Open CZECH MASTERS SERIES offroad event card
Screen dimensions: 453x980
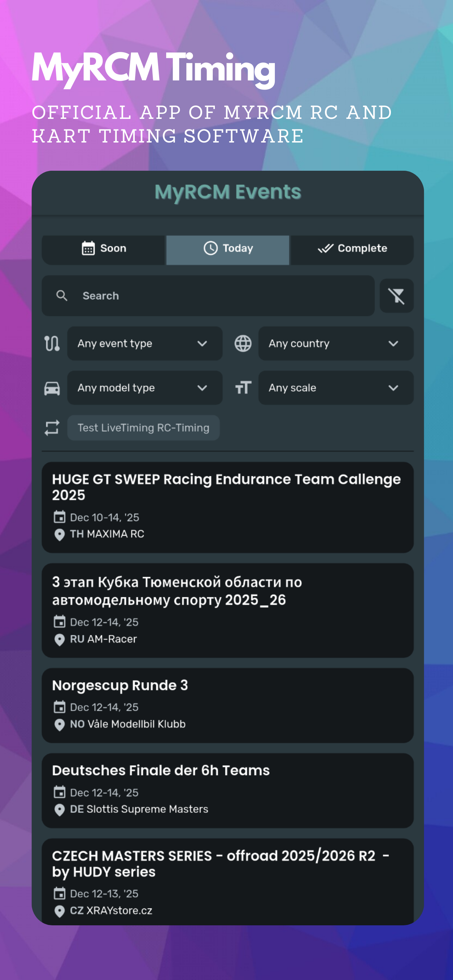228,882
